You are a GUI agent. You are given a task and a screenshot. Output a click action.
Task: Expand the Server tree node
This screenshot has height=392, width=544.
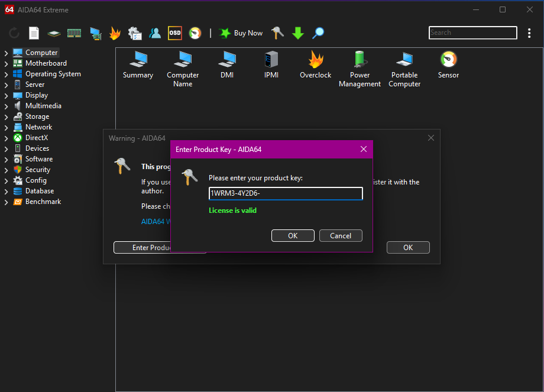pos(6,85)
